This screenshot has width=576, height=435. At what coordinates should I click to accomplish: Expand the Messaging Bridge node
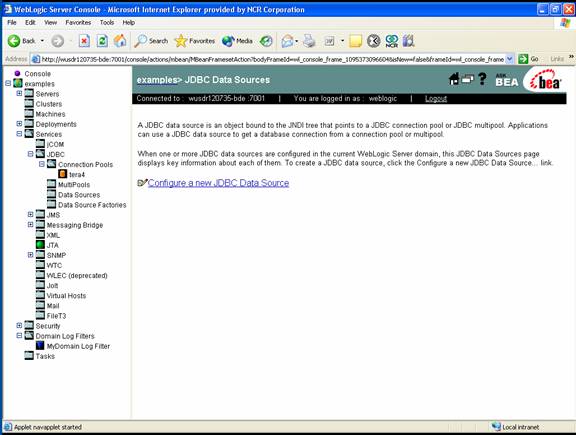(x=30, y=224)
